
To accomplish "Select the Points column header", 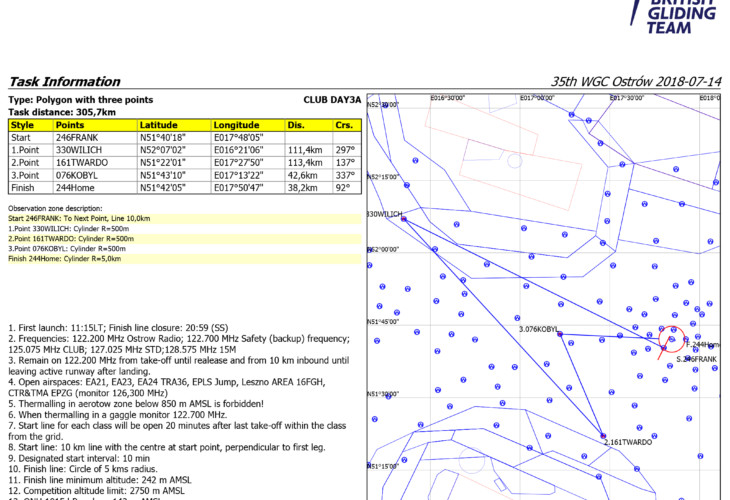I will [x=94, y=125].
